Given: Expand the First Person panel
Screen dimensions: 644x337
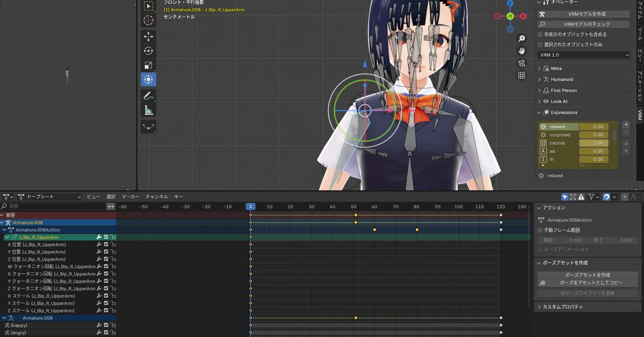Looking at the screenshot, I should tap(539, 91).
